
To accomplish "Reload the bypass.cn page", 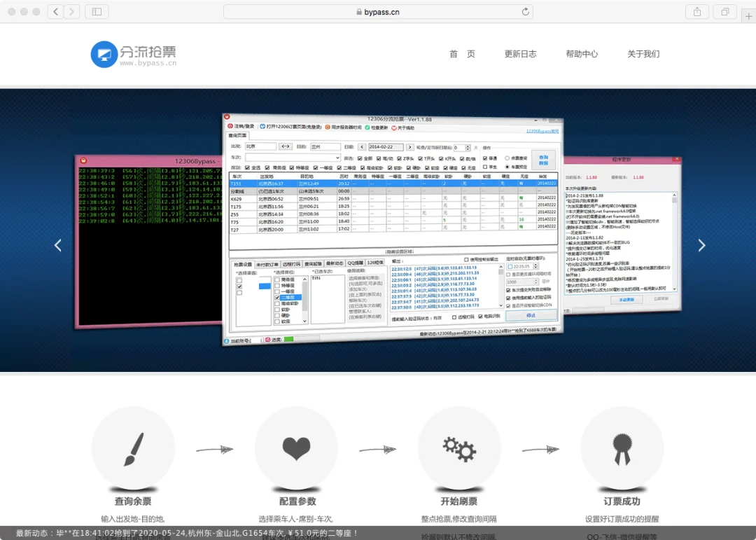I will [x=525, y=12].
